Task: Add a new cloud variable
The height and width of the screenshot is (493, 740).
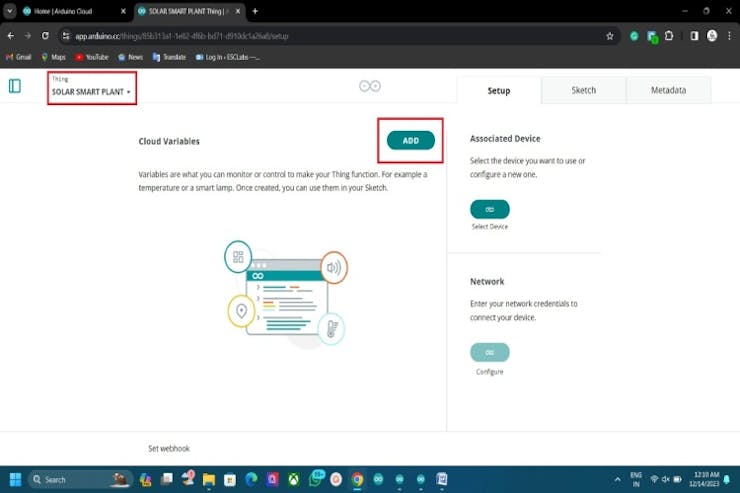Action: 411,141
